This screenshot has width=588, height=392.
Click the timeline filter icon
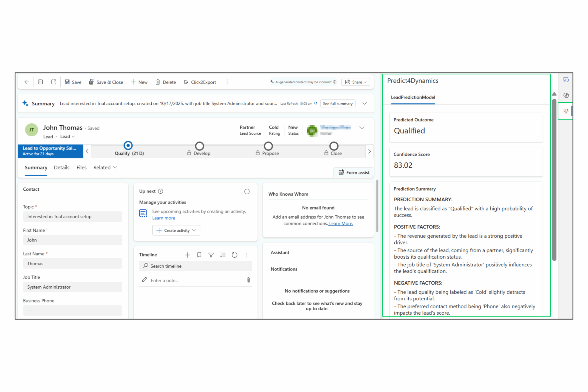(x=211, y=255)
